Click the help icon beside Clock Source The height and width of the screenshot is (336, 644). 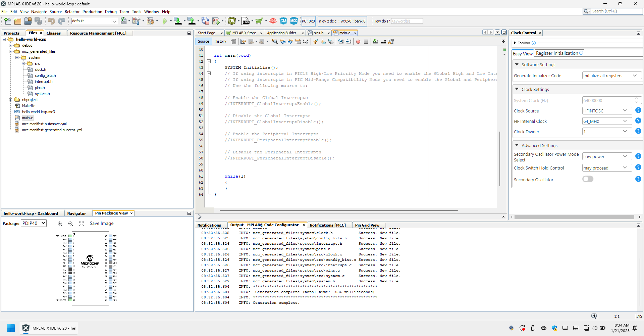click(x=638, y=110)
